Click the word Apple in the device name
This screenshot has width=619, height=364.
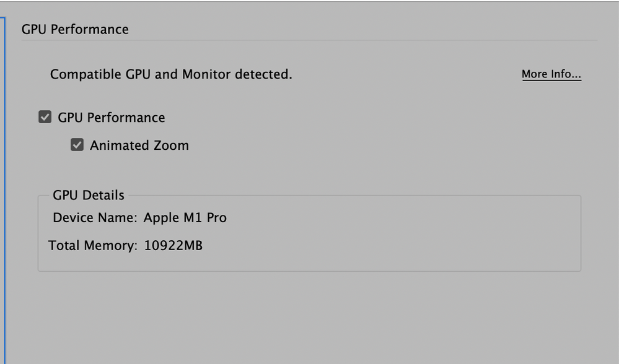(160, 218)
